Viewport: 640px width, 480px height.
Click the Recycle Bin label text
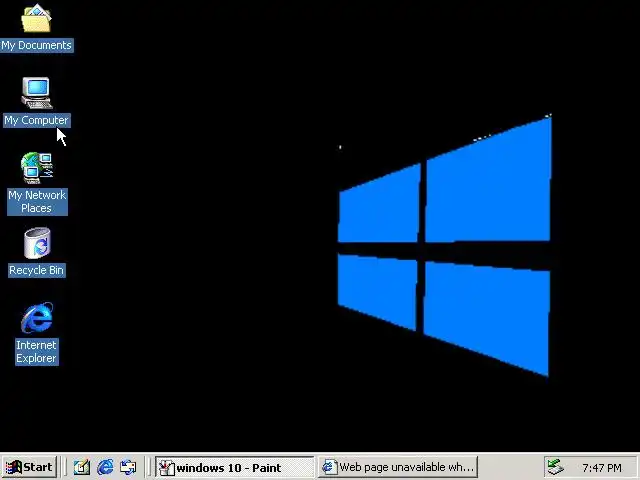[x=37, y=270]
